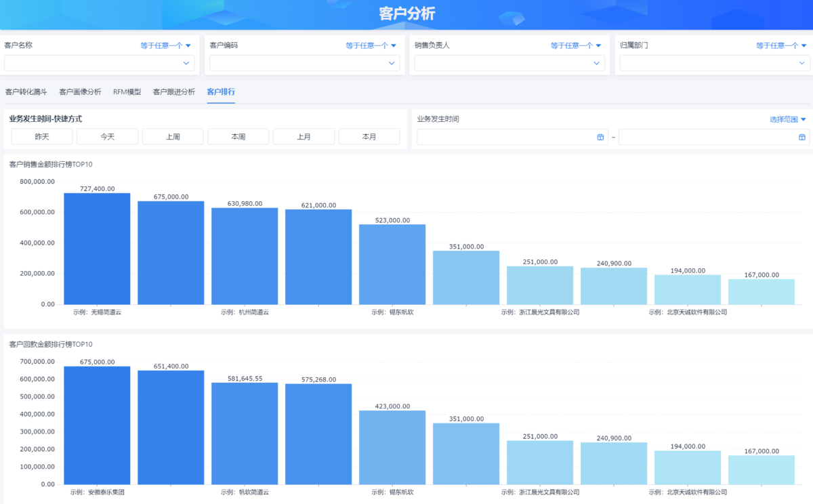Image resolution: width=813 pixels, height=504 pixels.
Task: Click the start date input field
Action: click(505, 137)
